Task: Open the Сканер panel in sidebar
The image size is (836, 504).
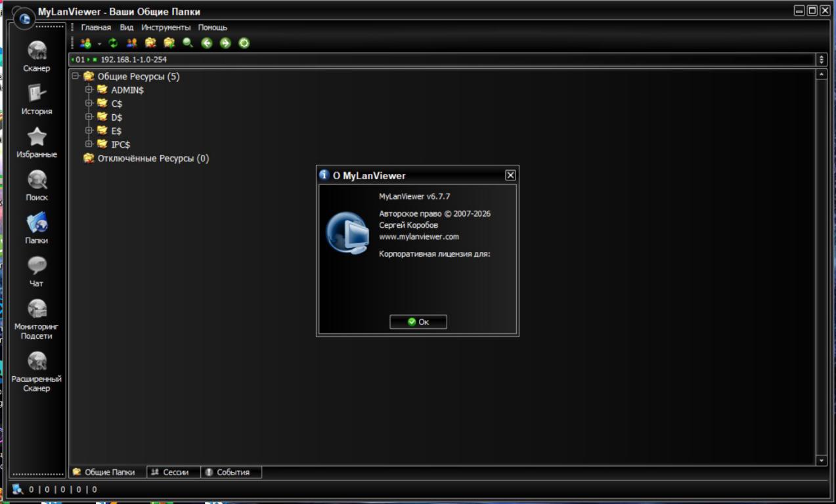Action: click(37, 55)
